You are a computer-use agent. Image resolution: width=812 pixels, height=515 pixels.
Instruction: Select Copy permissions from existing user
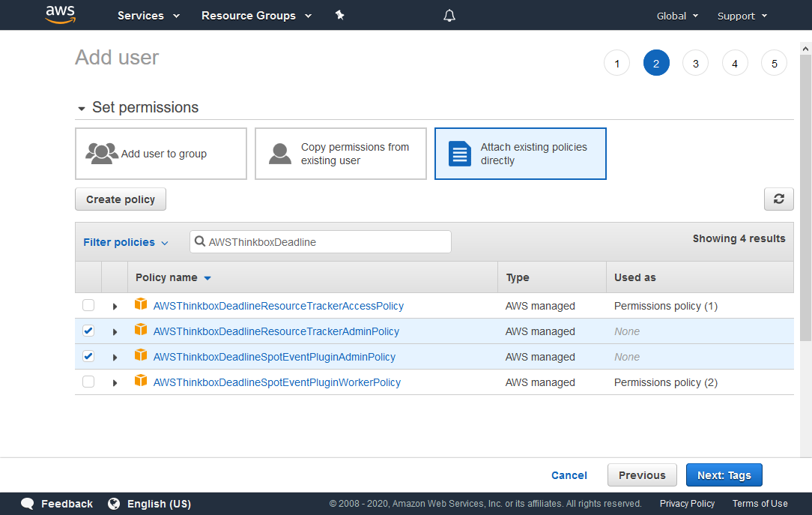click(x=341, y=154)
